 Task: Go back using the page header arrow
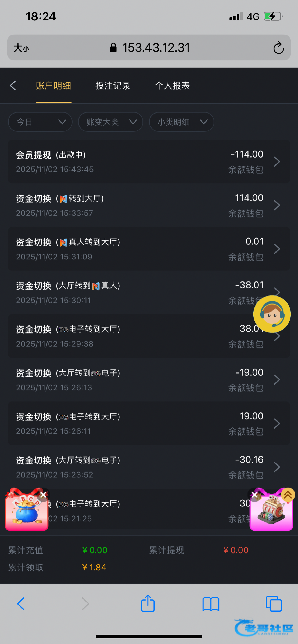coord(13,86)
